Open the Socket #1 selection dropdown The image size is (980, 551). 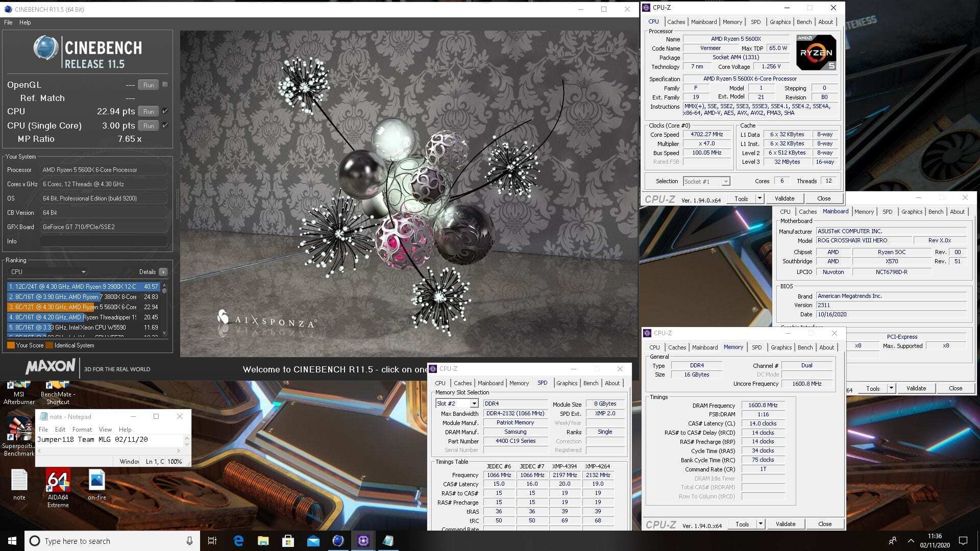click(x=706, y=181)
